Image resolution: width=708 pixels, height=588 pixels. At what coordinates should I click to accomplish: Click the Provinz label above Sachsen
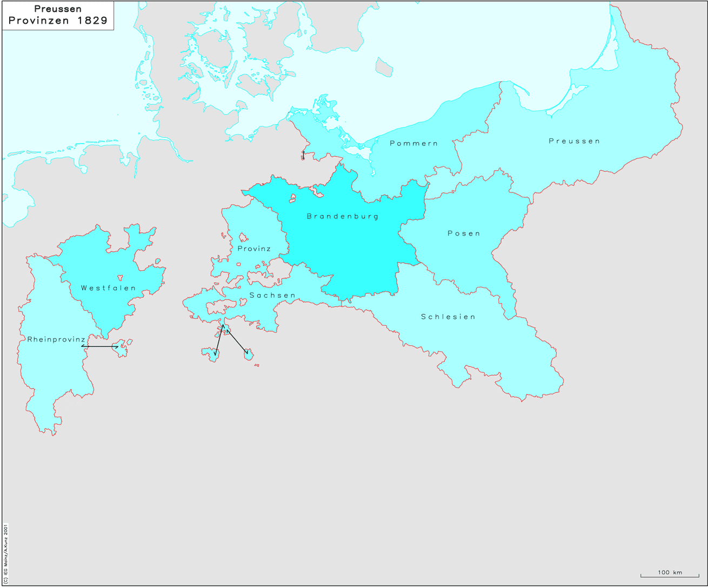pos(254,249)
